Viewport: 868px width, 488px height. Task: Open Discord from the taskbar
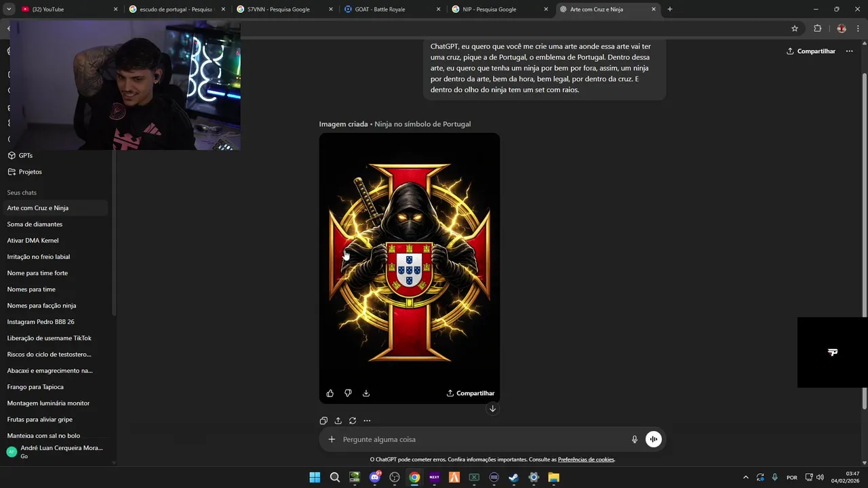pyautogui.click(x=375, y=477)
